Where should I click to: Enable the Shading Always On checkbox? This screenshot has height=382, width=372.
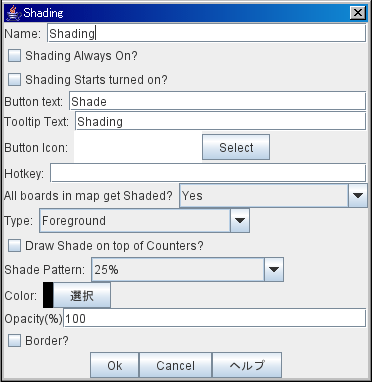pos(14,56)
